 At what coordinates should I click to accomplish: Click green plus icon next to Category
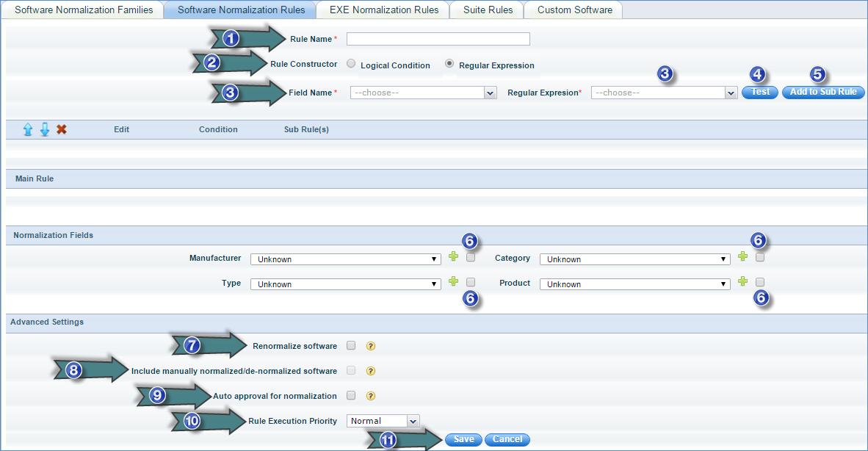[x=742, y=257]
